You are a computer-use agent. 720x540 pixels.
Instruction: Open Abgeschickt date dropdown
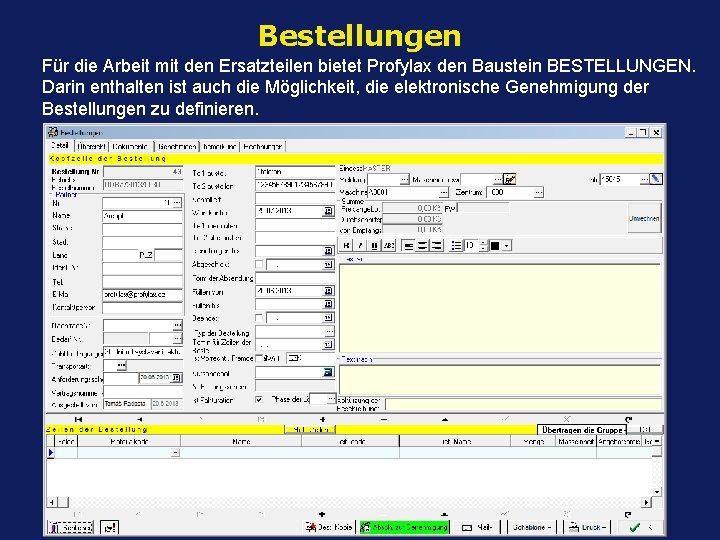tap(328, 265)
